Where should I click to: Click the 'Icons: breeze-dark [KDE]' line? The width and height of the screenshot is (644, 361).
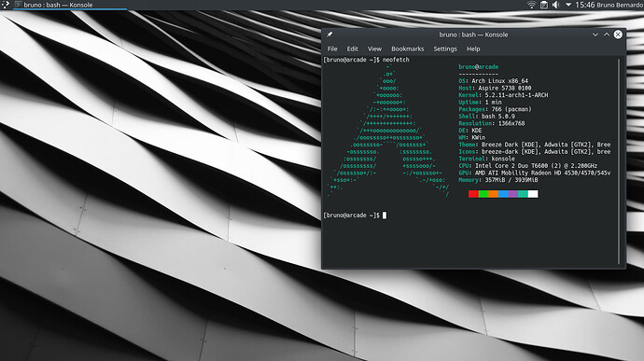coord(535,151)
